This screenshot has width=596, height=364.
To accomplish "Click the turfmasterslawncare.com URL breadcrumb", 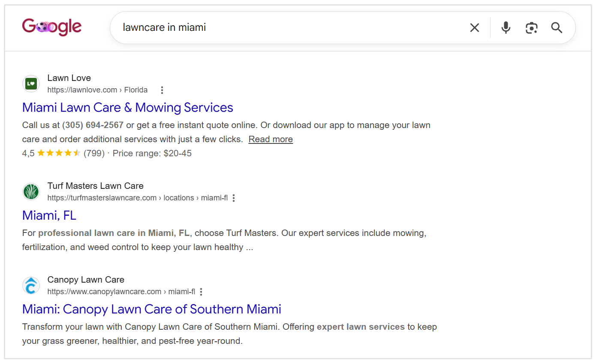I will pos(138,198).
